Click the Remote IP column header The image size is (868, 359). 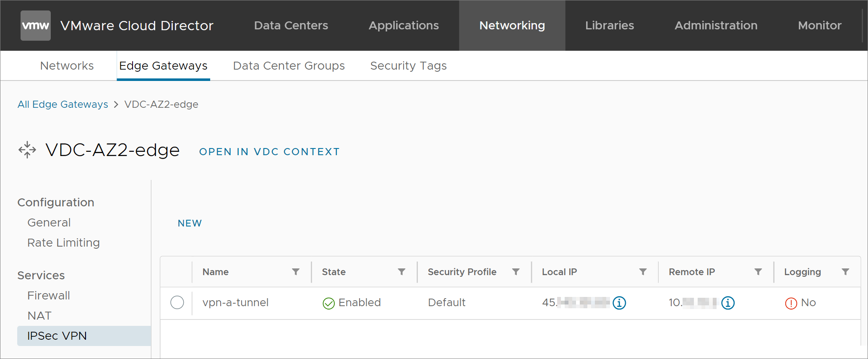point(692,272)
